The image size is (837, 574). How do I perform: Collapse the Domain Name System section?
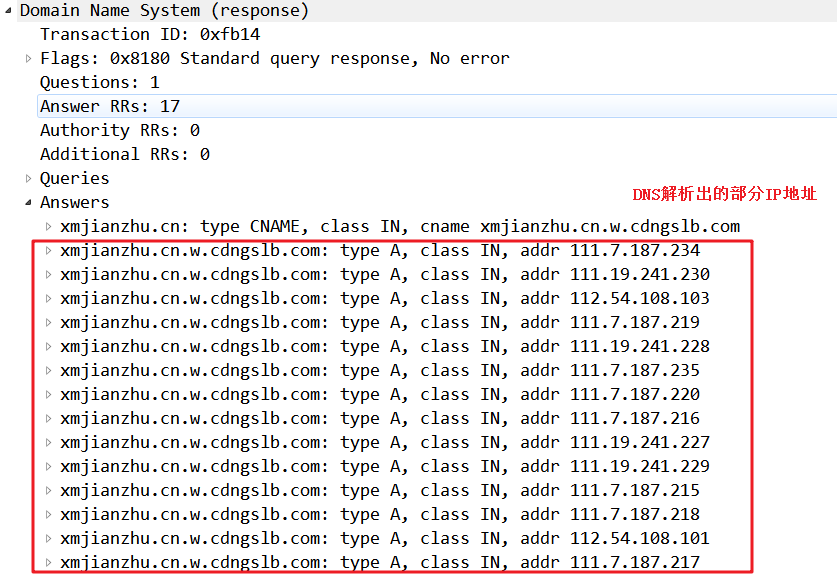pos(8,11)
